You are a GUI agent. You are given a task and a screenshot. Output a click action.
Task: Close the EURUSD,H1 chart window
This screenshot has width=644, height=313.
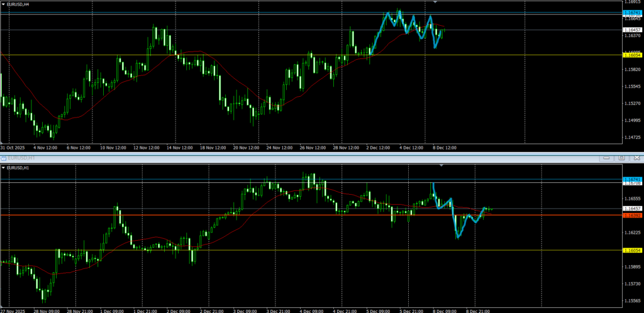(636, 157)
